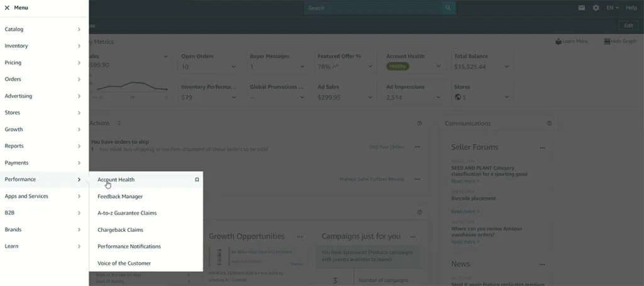The height and width of the screenshot is (286, 644).
Task: Expand the Ad Sales card dropdown
Action: [370, 98]
